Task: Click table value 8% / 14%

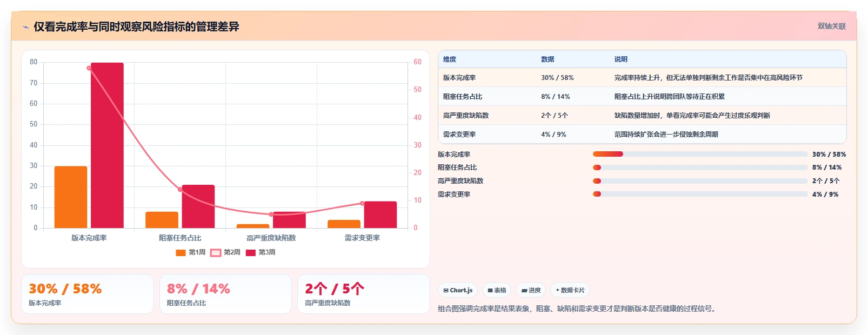Action: [x=556, y=97]
